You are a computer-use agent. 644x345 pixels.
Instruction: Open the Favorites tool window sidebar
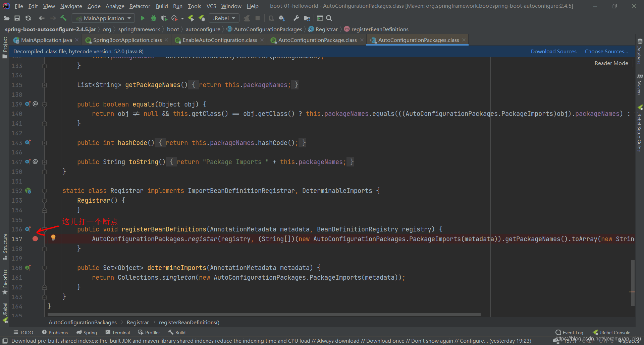[x=5, y=282]
